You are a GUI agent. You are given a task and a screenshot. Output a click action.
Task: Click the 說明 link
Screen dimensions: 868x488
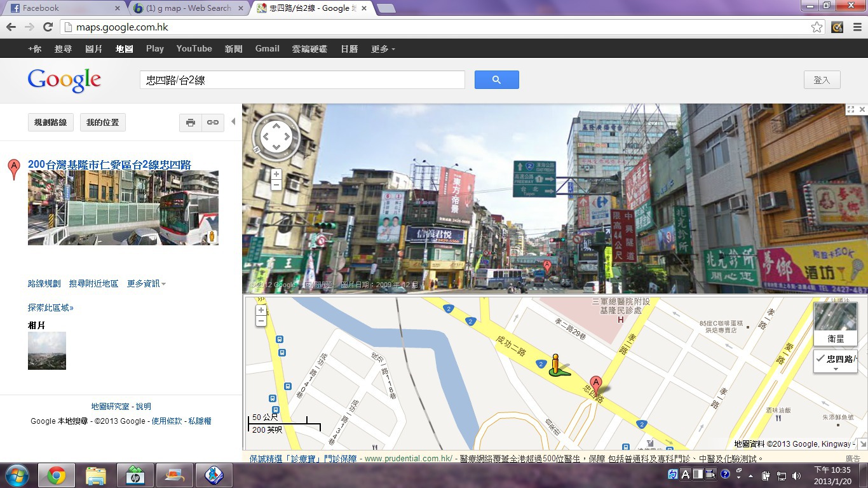click(x=144, y=407)
